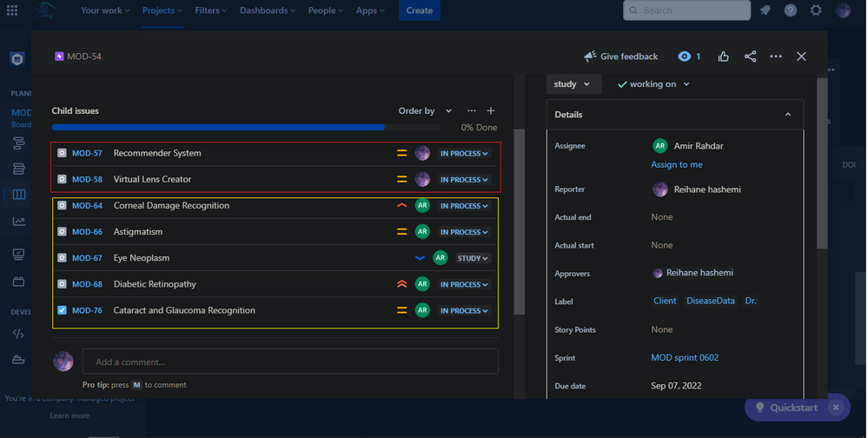Viewport: 868px width, 438px height.
Task: Change MOD-67 STUDY status dropdown
Action: [x=473, y=258]
